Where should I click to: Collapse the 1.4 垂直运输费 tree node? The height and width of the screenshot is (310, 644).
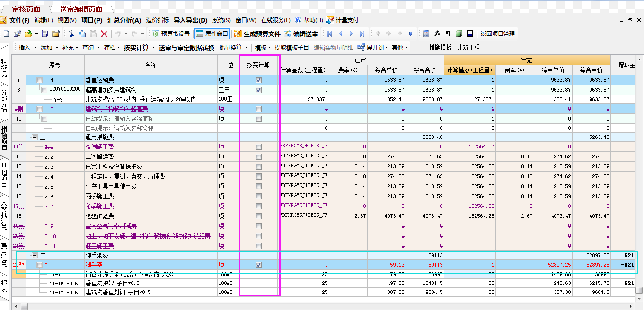click(x=40, y=80)
